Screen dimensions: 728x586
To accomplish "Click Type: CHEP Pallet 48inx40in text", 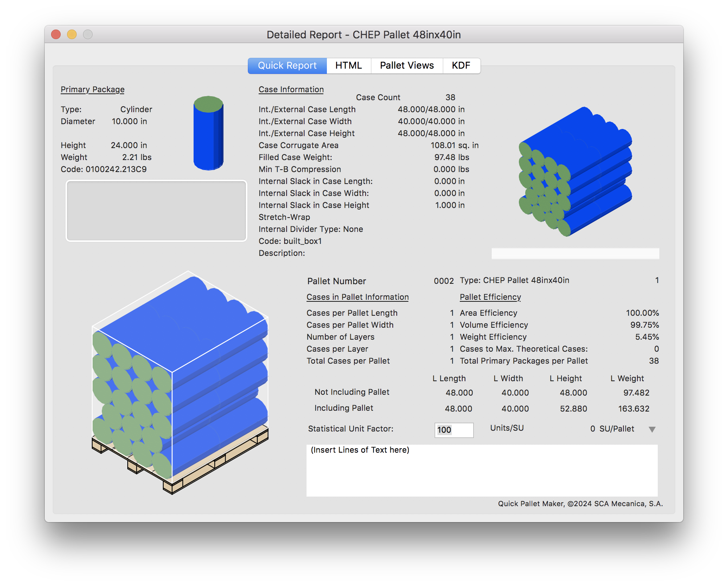I will click(514, 280).
